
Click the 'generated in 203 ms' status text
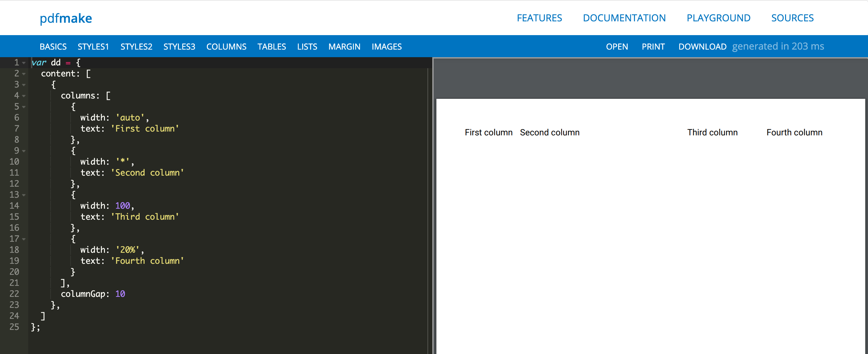(778, 46)
